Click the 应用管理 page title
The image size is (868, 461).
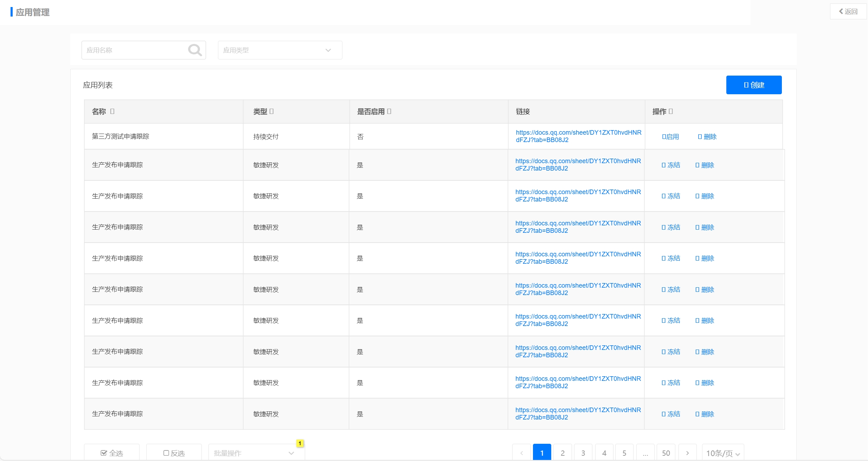32,12
